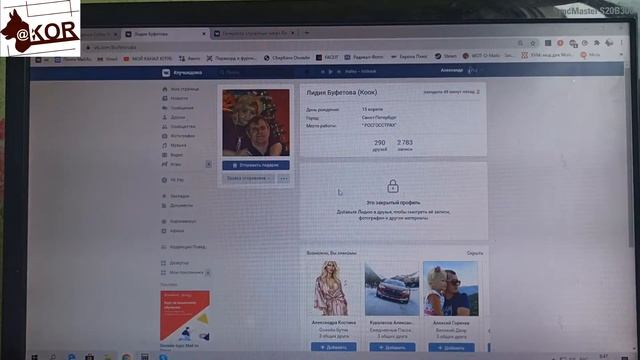Open the 'МОЙ КАНАЛ ЮТУБ' bookmark
Screen dimensions: 640x360
(x=148, y=59)
